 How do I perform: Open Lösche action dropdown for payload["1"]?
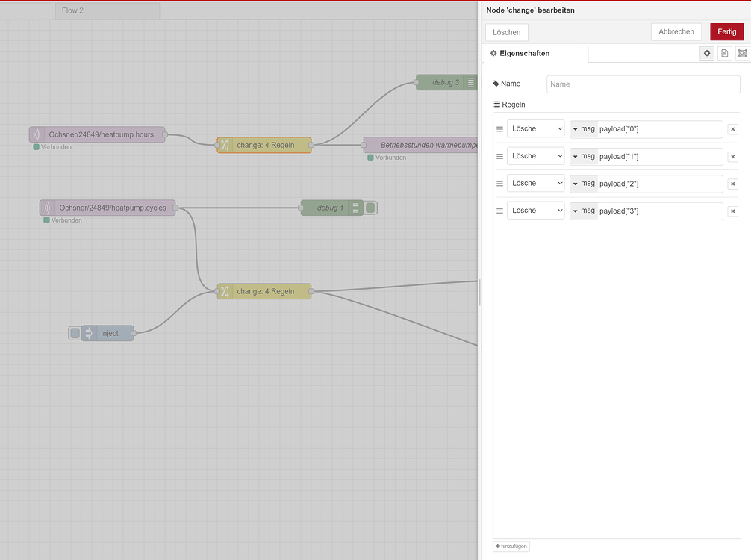point(536,156)
